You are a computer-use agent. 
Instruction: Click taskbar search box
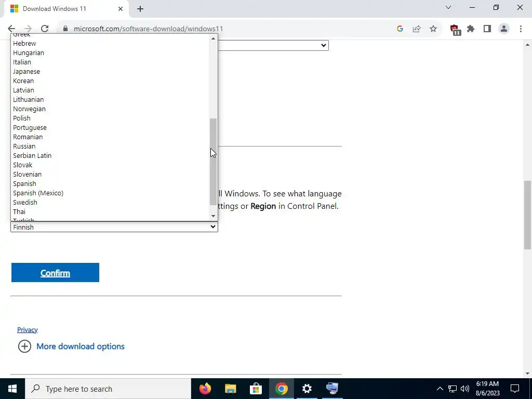tap(108, 389)
